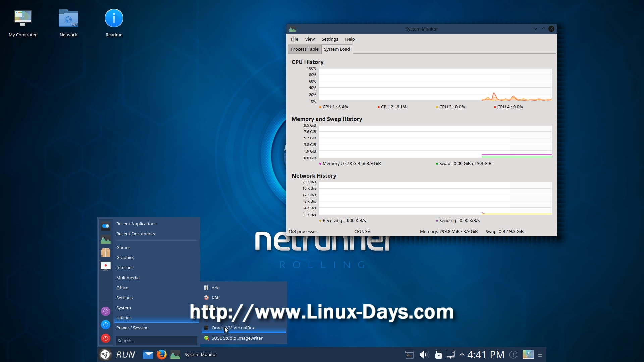
Task: Click the purple back-arrow session icon
Action: (x=106, y=311)
